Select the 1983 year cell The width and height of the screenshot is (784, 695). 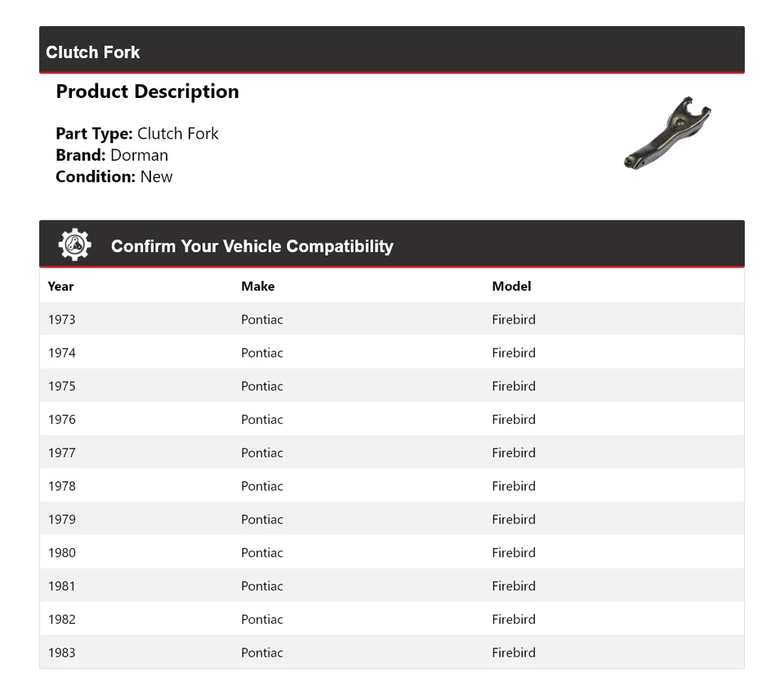tap(61, 653)
